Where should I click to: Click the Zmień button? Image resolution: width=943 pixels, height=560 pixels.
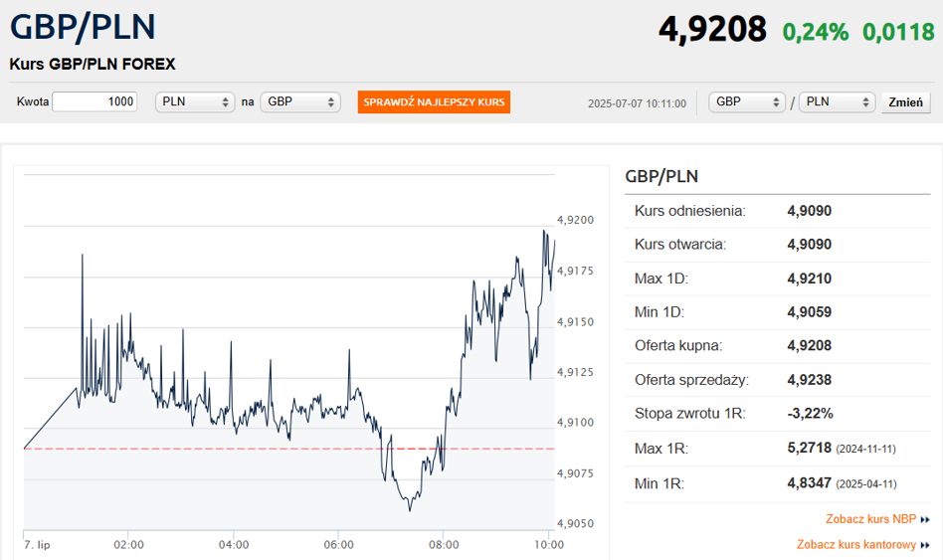coord(906,102)
